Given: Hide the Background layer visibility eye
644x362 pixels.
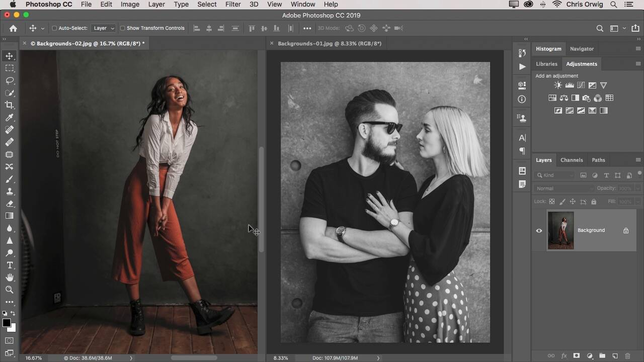Looking at the screenshot, I should click(539, 231).
